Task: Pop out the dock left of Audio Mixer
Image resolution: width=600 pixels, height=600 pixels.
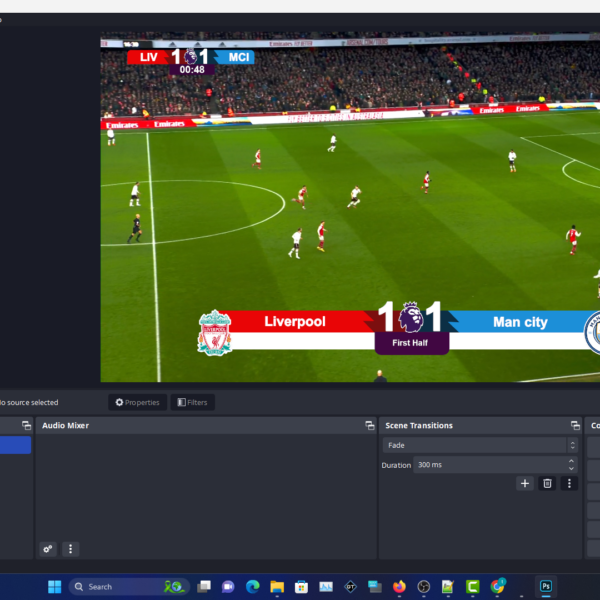Action: (26, 426)
